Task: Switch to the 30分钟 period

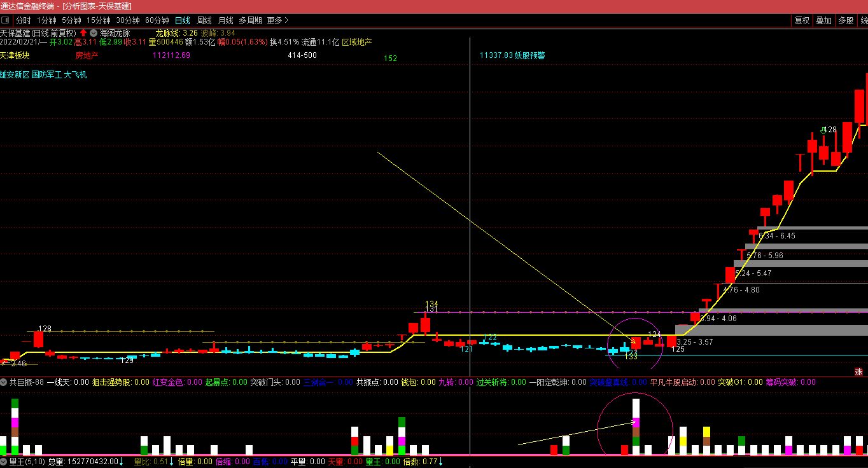Action: coord(128,20)
